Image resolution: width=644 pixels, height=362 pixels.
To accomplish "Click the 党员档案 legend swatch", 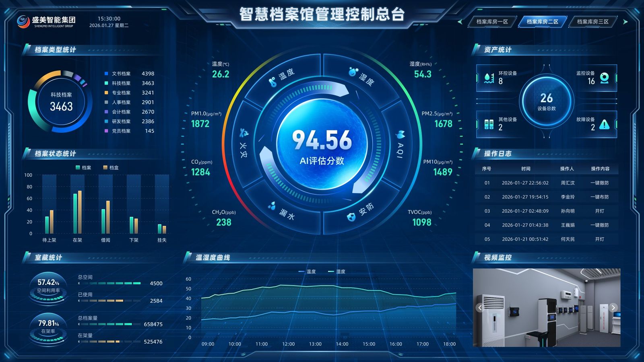I will coord(106,131).
